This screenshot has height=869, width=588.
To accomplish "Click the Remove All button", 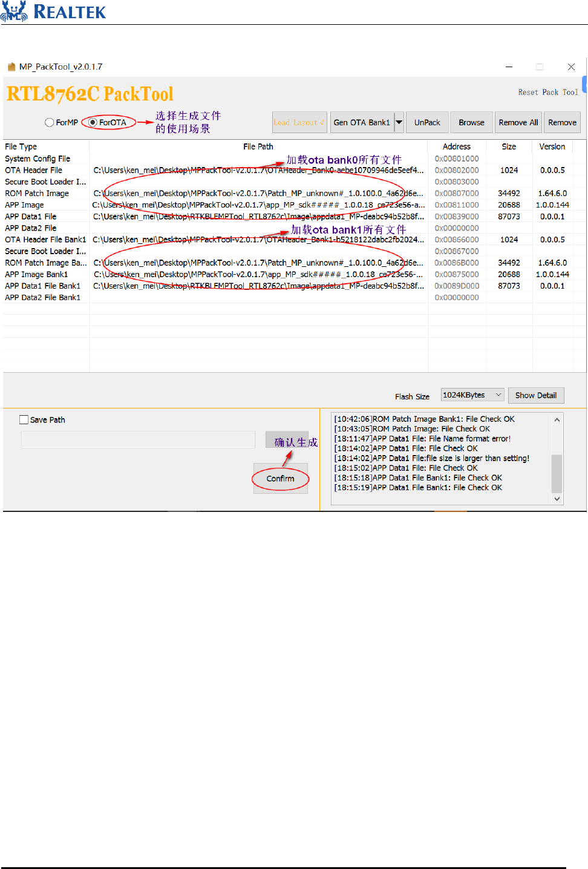I will (518, 122).
